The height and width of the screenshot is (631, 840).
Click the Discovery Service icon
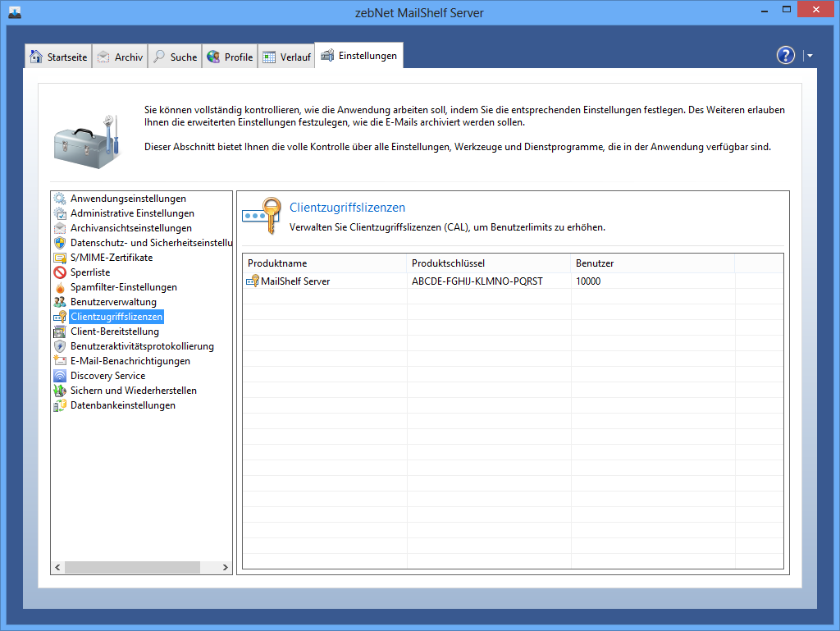[60, 376]
